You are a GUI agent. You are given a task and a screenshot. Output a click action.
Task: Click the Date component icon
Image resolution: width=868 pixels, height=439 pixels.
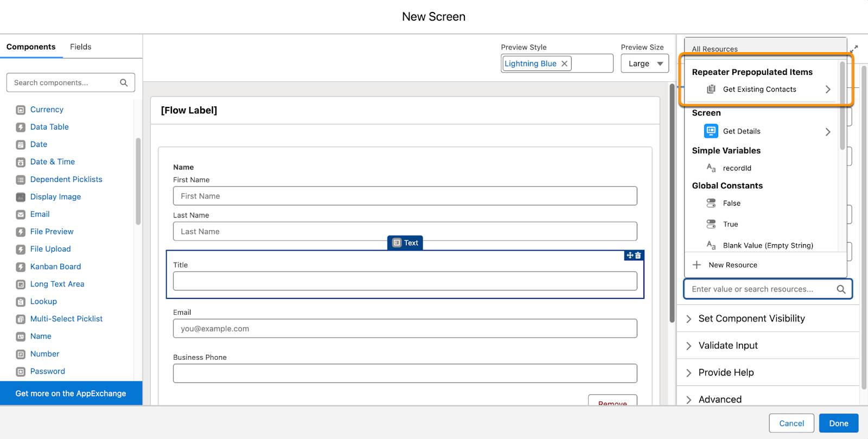21,145
